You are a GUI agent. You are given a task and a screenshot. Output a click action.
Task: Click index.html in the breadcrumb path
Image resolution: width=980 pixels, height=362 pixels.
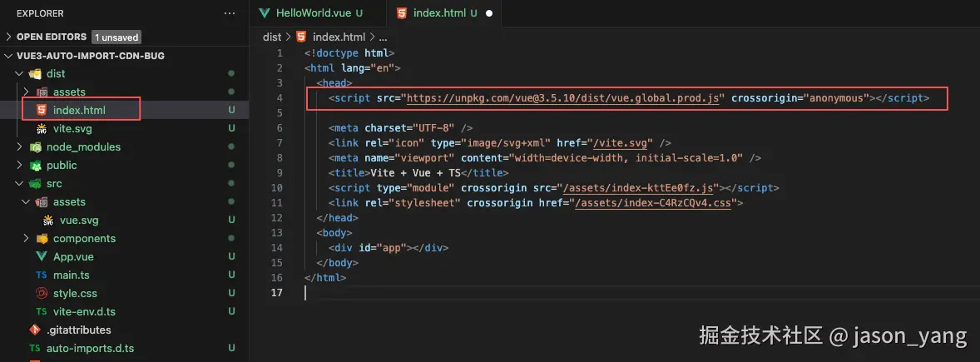pos(340,37)
